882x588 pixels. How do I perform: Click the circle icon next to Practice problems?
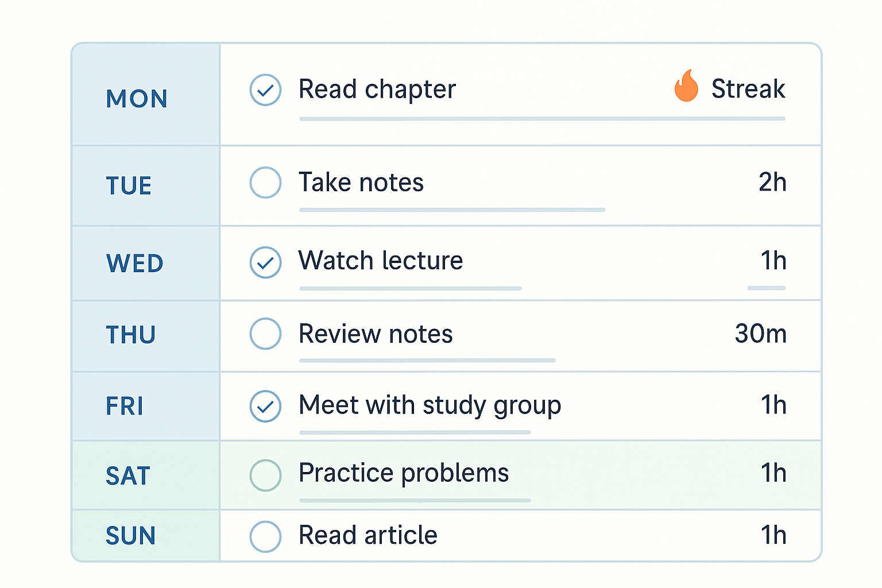(265, 475)
